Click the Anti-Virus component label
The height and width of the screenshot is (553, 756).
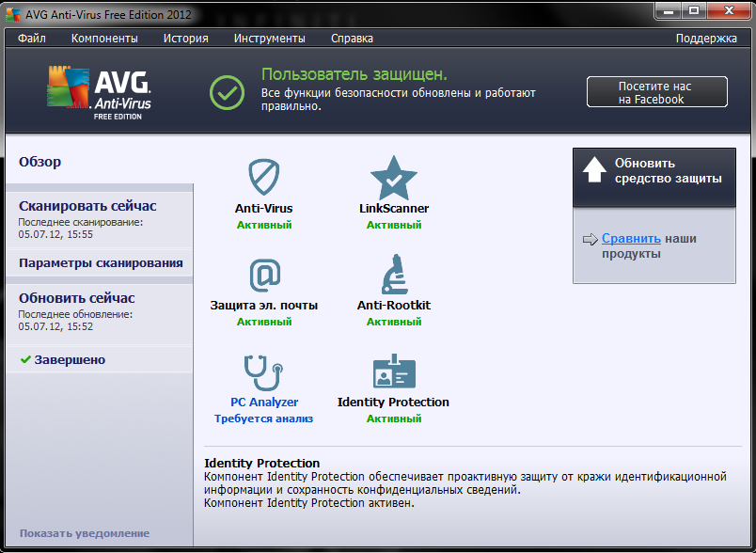263,208
